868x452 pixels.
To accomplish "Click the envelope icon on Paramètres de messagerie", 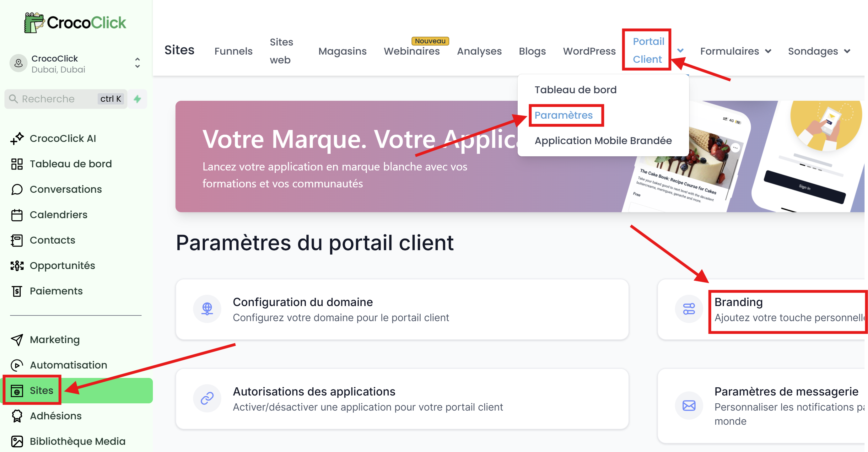I will tap(689, 406).
